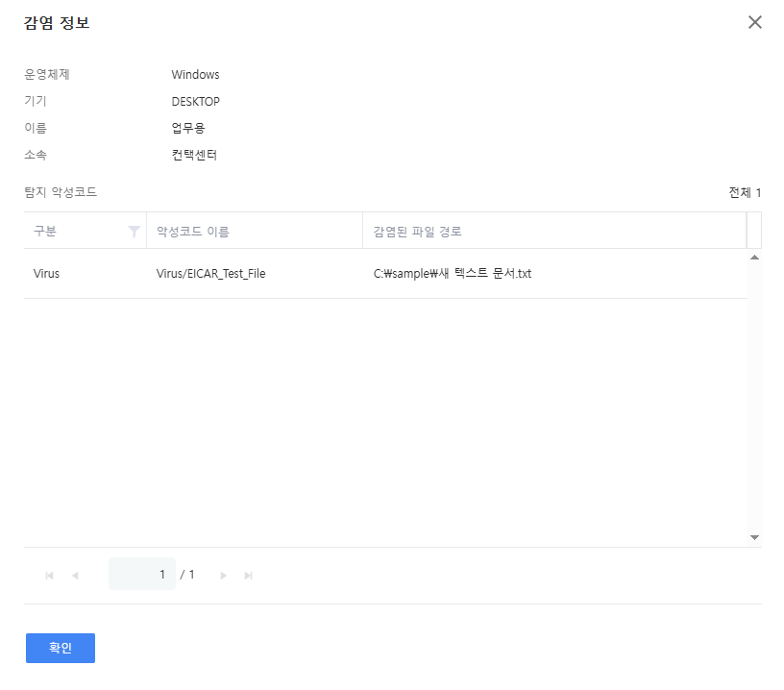This screenshot has width=784, height=690.
Task: Sort by 구분 column header
Action: click(45, 231)
